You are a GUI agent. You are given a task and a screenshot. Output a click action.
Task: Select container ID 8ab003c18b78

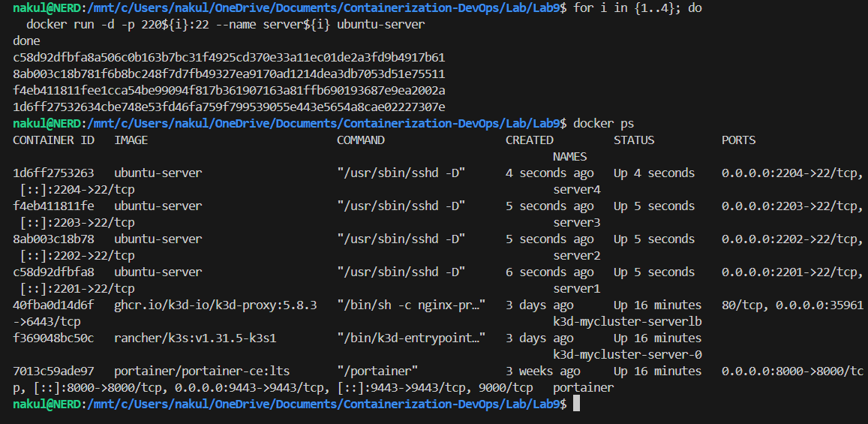(54, 239)
